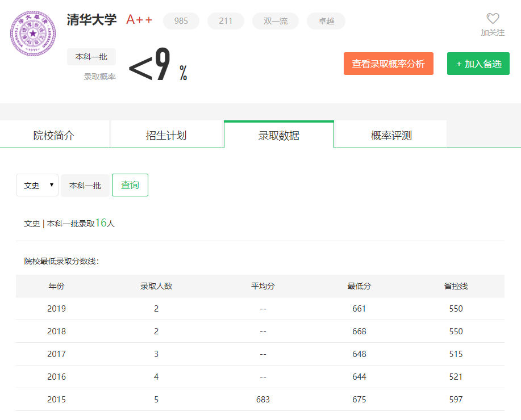Select the 2018 year cell
This screenshot has height=420, width=521.
56,331
